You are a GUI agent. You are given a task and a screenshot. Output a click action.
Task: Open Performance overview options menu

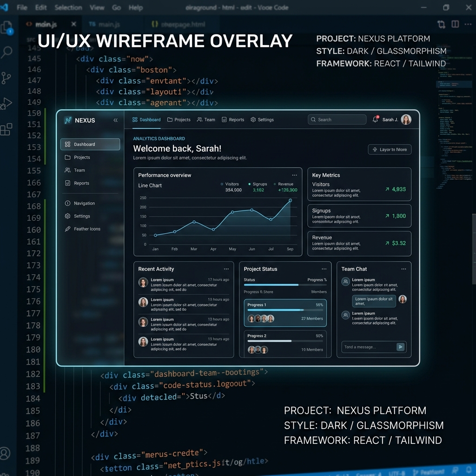tap(294, 175)
